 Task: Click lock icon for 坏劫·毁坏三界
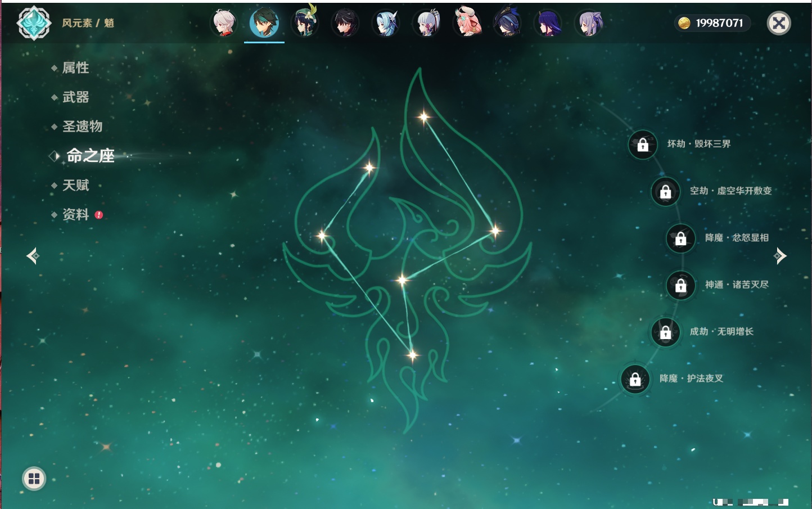click(643, 145)
